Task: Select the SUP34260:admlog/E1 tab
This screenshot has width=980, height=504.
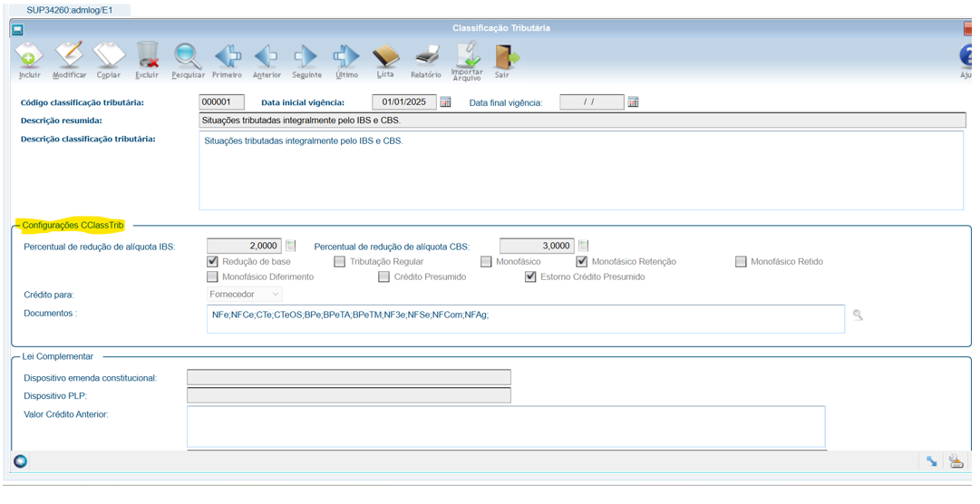Action: (70, 10)
